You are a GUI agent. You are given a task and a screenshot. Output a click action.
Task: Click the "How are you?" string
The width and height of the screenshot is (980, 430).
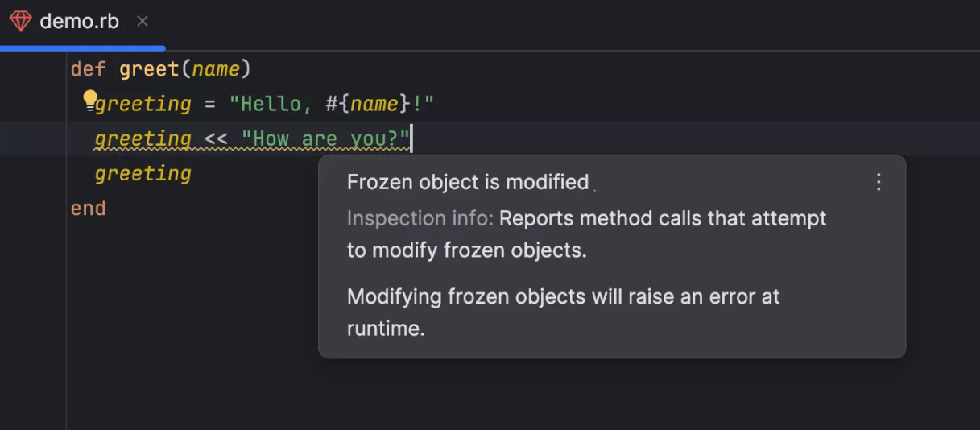click(x=326, y=139)
